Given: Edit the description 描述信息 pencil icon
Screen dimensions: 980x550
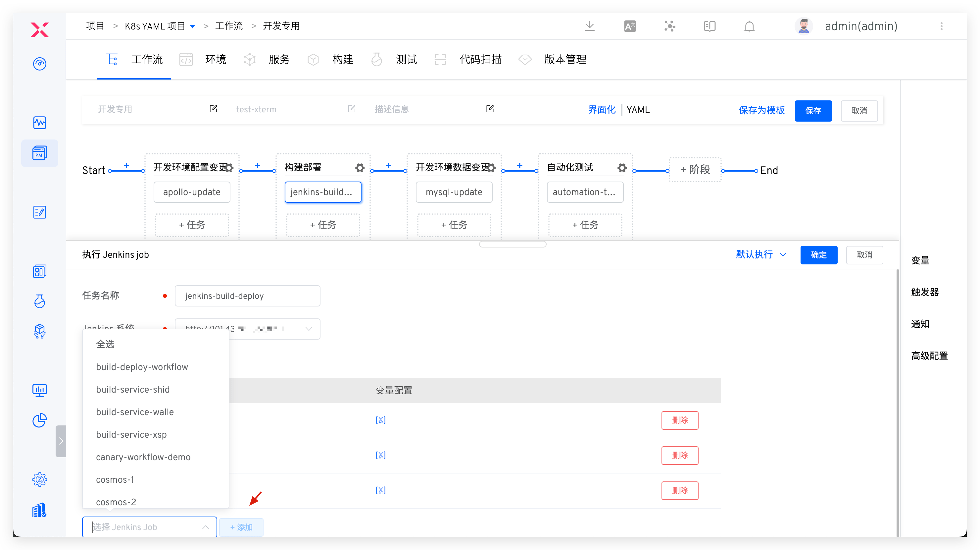Looking at the screenshot, I should click(490, 109).
